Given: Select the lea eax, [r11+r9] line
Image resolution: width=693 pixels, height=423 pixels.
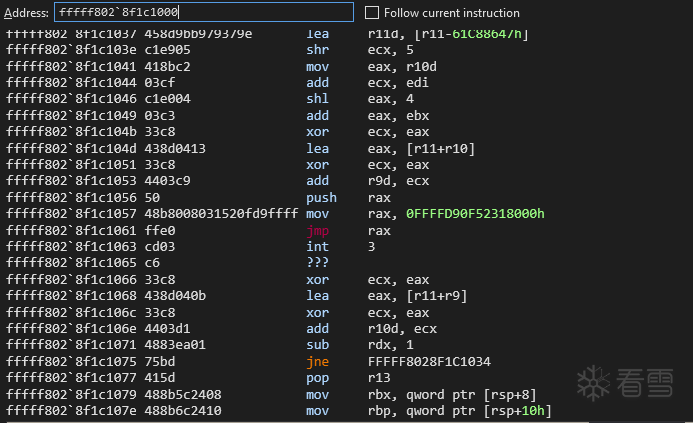Looking at the screenshot, I should click(316, 295).
